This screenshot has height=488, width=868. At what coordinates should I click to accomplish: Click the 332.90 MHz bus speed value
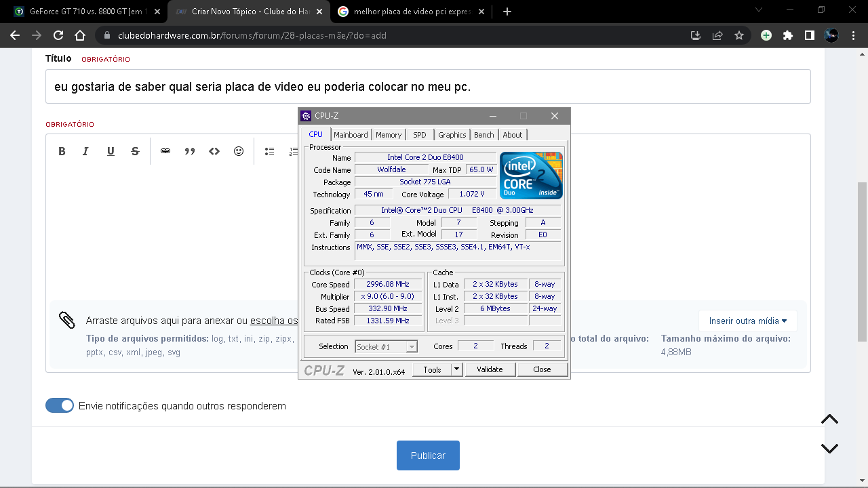pyautogui.click(x=388, y=308)
